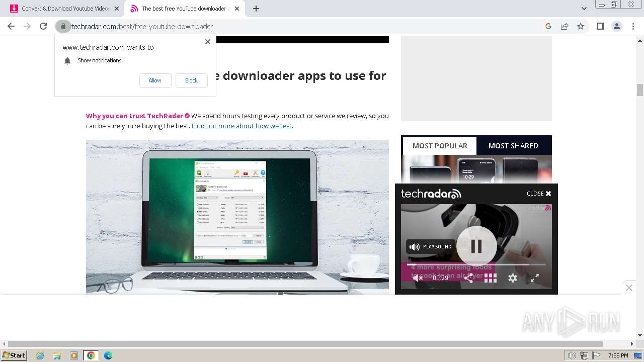Seek along the video progress bar
Screen dimensions: 644x362
(476, 264)
